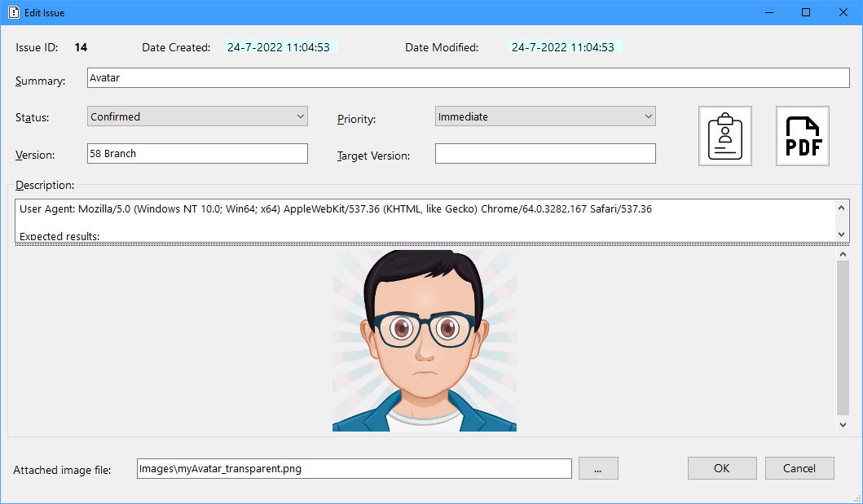
Task: Close the Edit Issue window
Action: 843,12
